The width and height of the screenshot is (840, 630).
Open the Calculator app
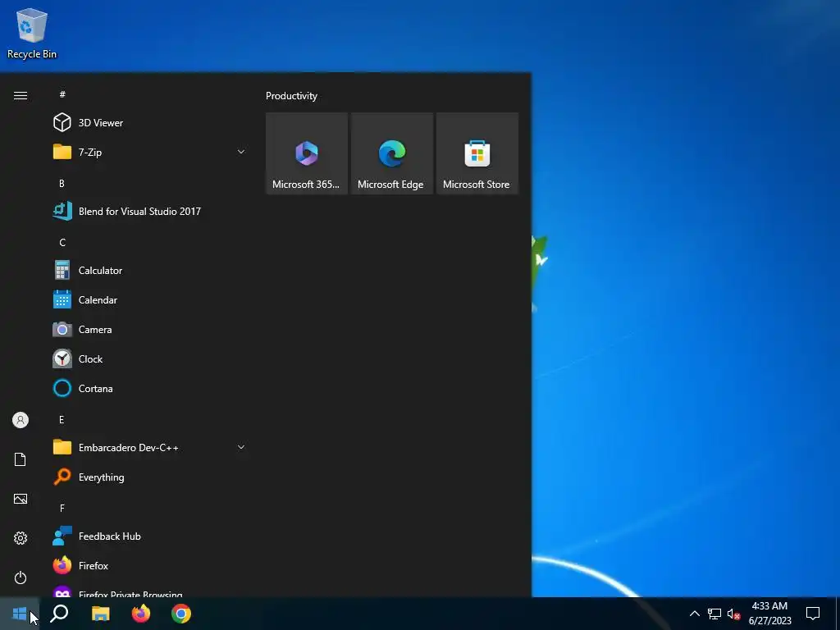pyautogui.click(x=150, y=271)
